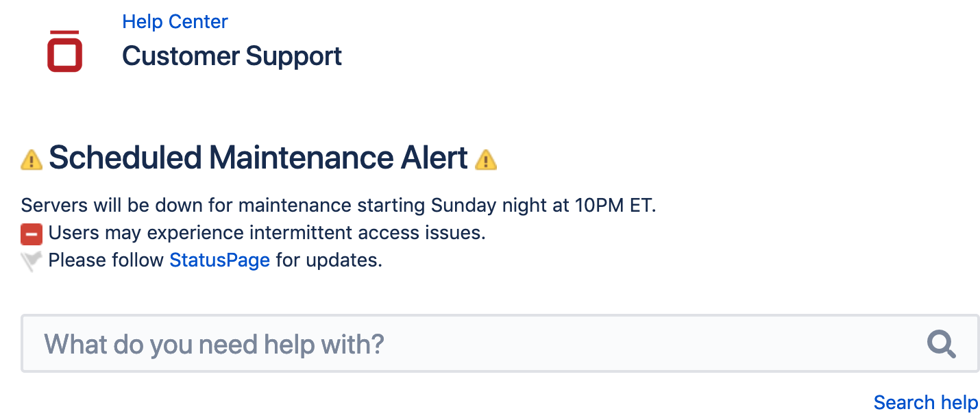This screenshot has height=418, width=980.
Task: Click the gray flag icon
Action: (32, 261)
